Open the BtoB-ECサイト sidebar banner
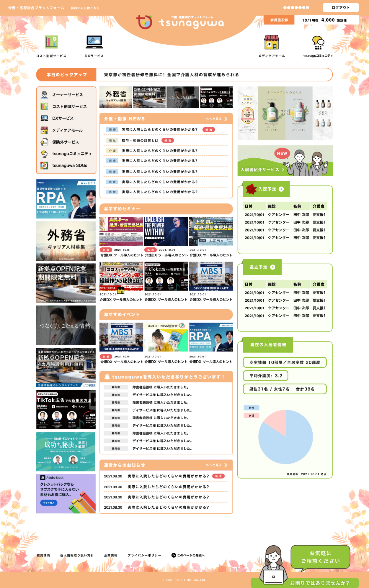The image size is (369, 588). 66,451
